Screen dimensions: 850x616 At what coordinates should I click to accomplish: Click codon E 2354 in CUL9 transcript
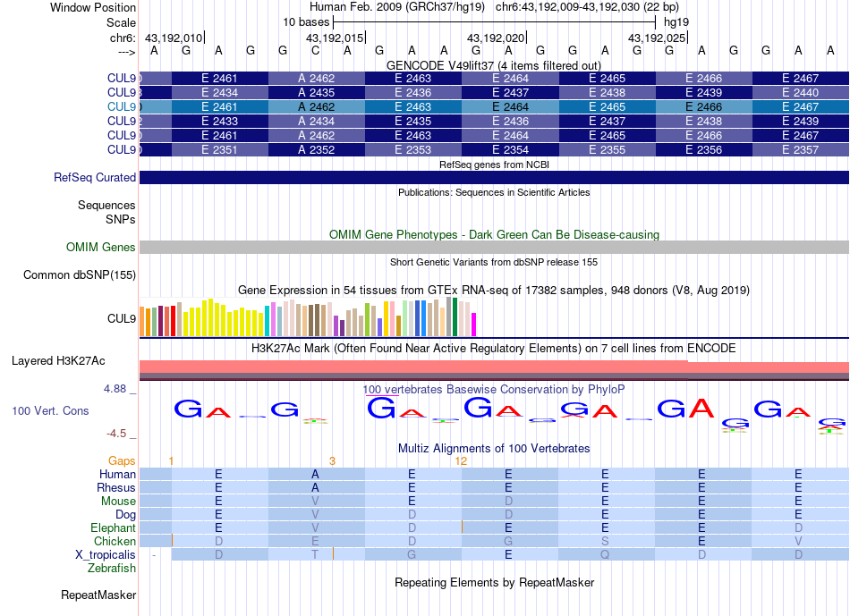point(510,150)
